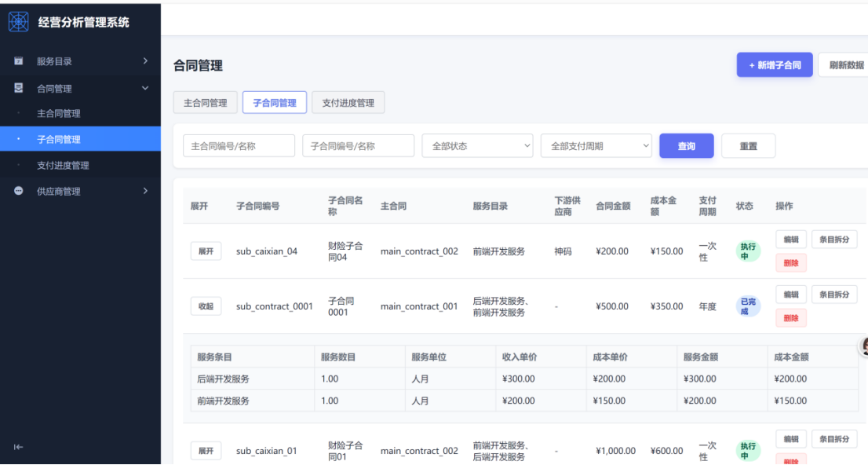Click the 状态 column header
Viewport: 868px width, 465px height.
[745, 206]
